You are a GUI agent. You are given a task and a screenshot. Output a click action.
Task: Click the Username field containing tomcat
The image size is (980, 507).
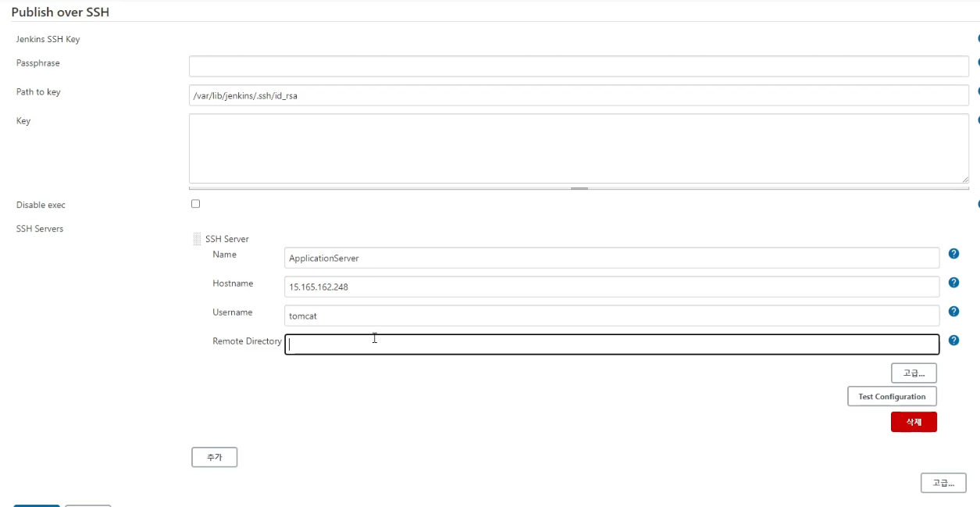[x=611, y=316]
